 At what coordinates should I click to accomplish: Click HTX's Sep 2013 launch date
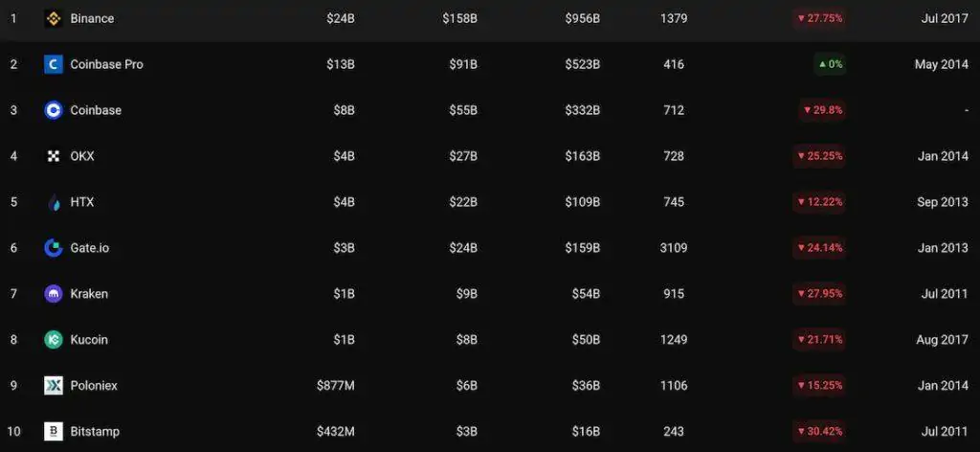[942, 202]
